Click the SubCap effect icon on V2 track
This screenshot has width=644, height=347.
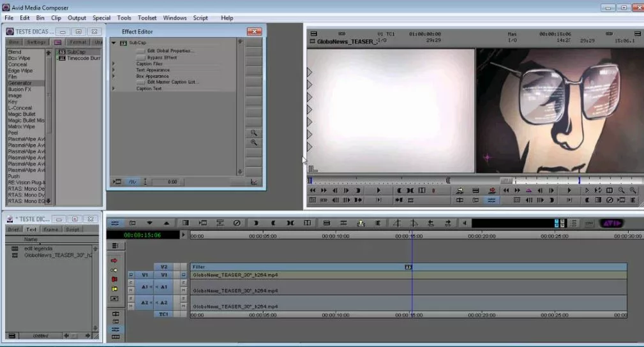[x=408, y=267]
